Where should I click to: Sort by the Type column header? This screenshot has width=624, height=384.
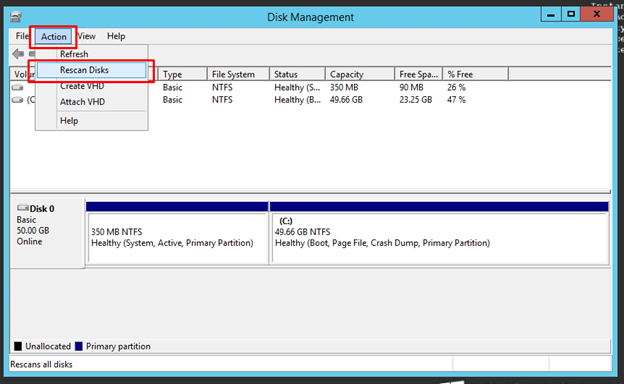click(x=183, y=74)
